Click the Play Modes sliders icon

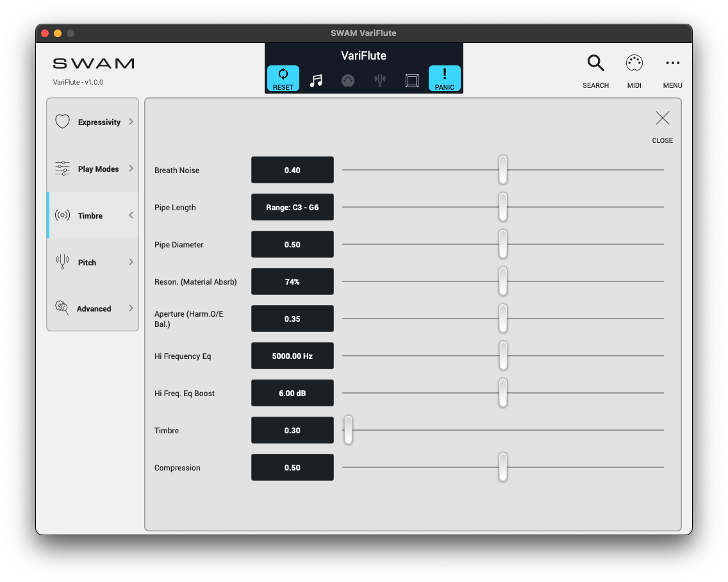pos(62,168)
